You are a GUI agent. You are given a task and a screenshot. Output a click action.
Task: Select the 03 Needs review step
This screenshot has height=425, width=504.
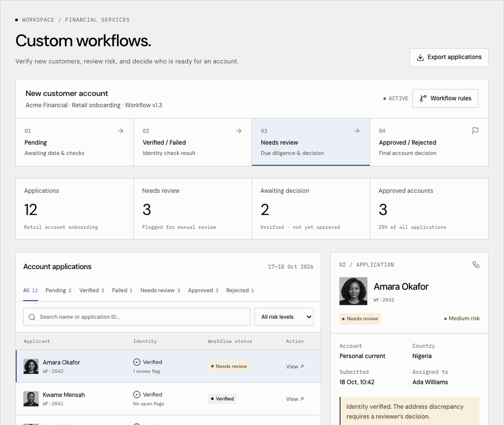click(x=311, y=142)
